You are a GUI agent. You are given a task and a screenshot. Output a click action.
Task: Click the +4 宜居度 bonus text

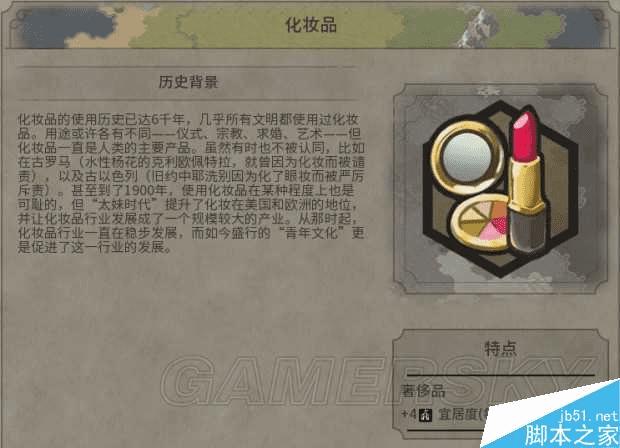coord(445,415)
